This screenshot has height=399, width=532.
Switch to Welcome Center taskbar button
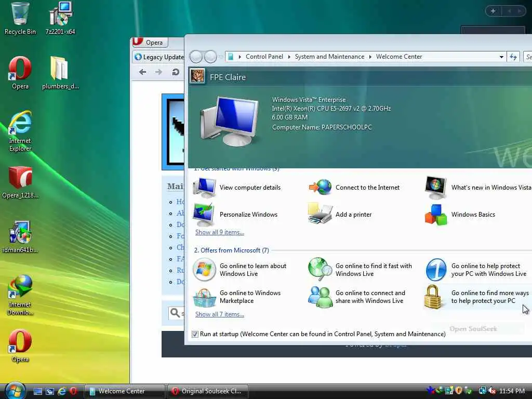(x=124, y=391)
